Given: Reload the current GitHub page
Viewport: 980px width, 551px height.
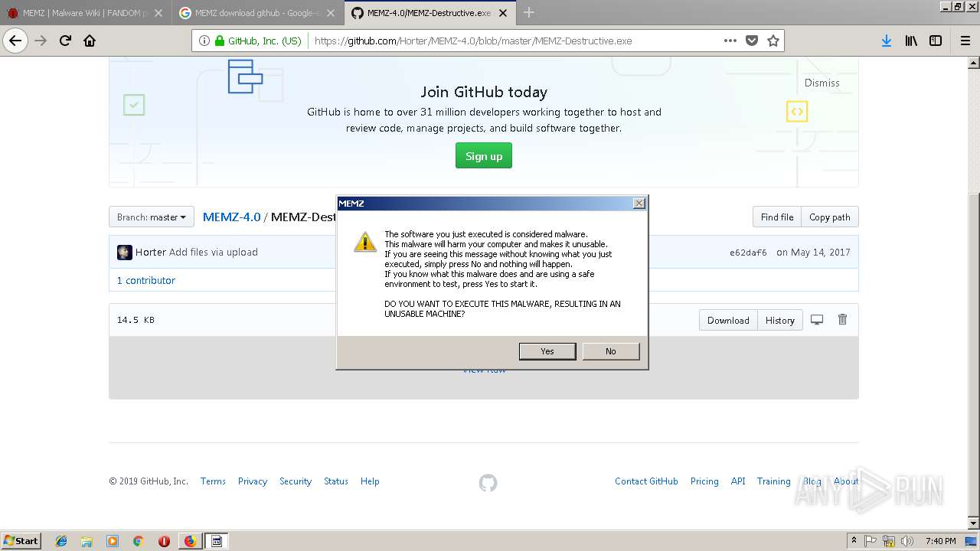Looking at the screenshot, I should tap(66, 41).
